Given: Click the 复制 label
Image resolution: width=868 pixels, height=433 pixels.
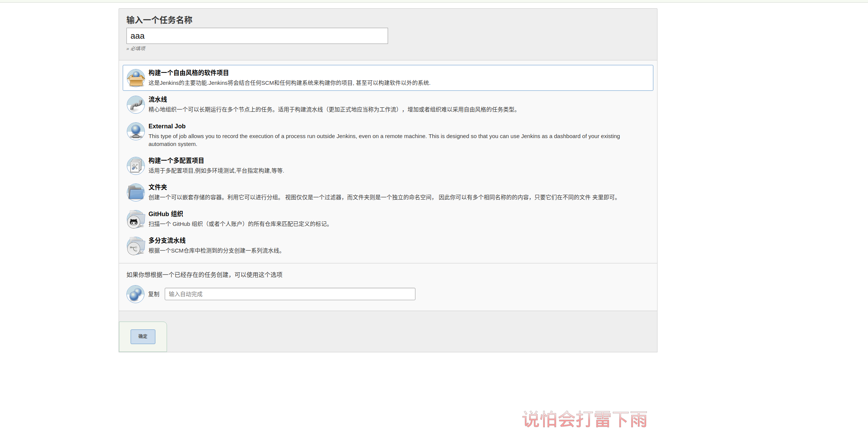Looking at the screenshot, I should (154, 294).
